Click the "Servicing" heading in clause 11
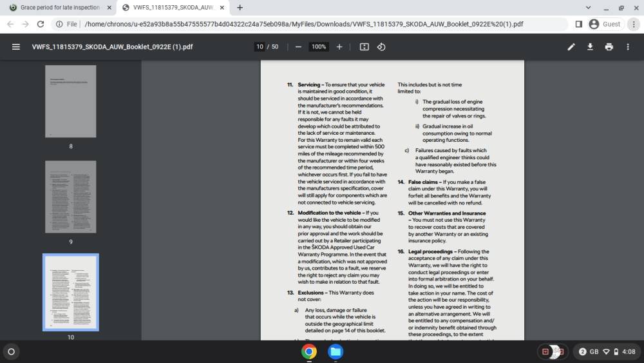 309,84
